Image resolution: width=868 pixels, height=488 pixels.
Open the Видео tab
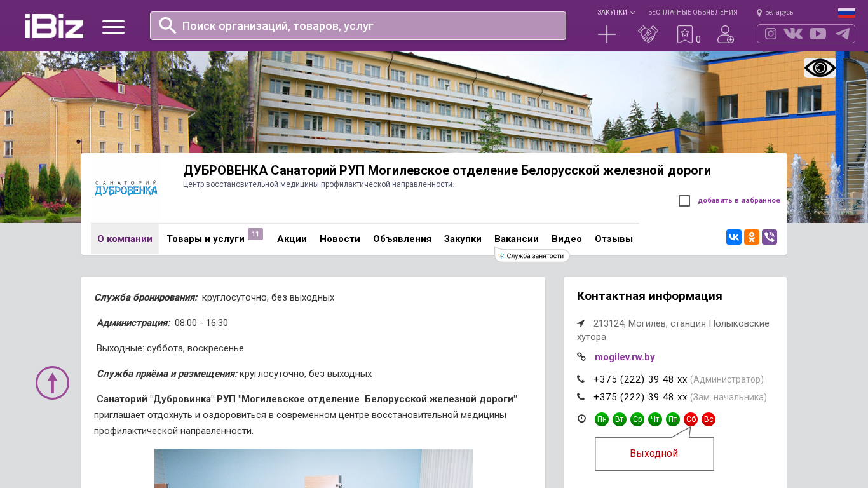[567, 239]
